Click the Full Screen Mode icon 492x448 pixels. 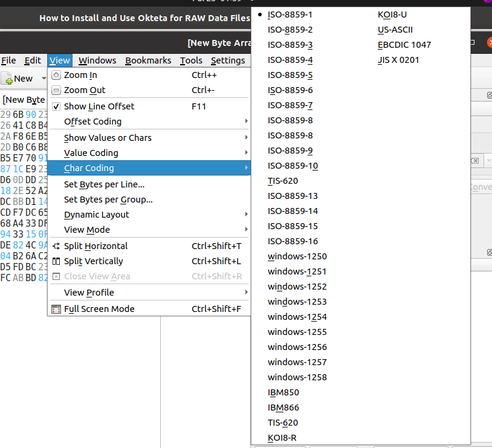(56, 309)
